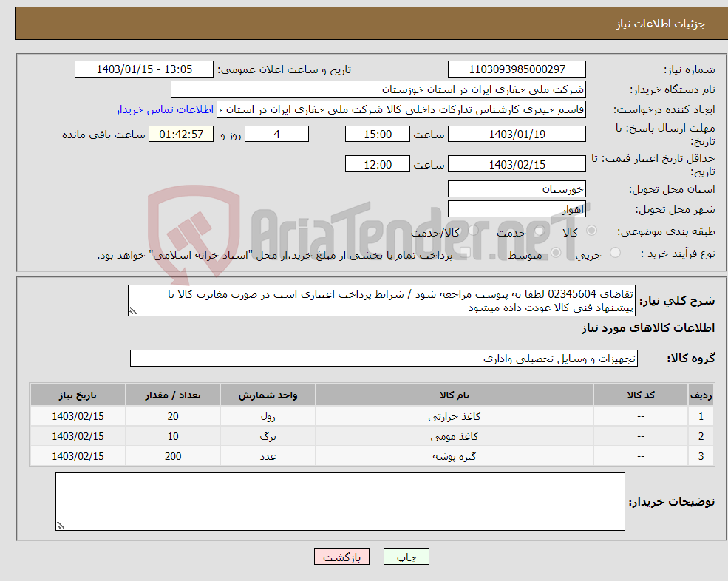Select the متوسط purchase type radio
This screenshot has height=581, width=728.
(556, 253)
